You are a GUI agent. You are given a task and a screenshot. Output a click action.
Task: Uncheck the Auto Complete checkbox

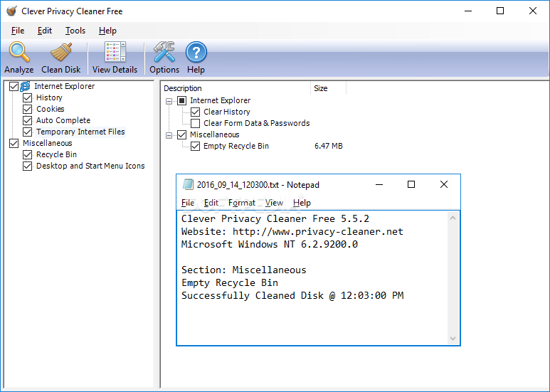pos(27,120)
